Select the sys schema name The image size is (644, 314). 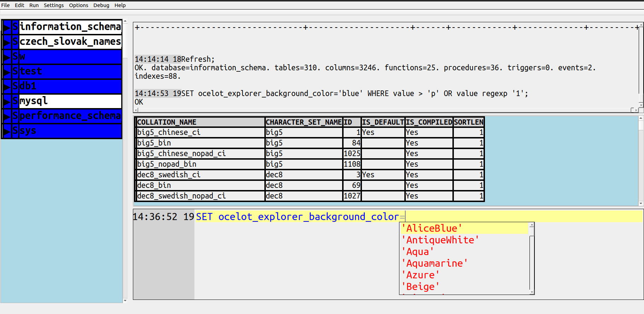click(x=70, y=131)
